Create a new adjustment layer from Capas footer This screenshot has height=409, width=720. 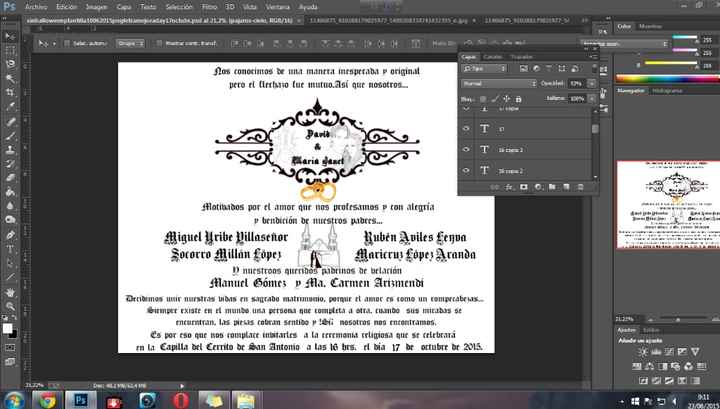click(538, 187)
